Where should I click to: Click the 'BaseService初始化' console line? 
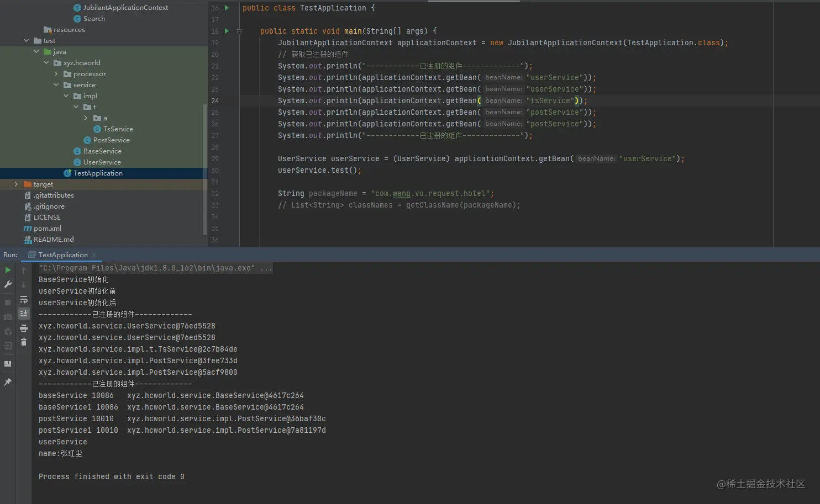pyautogui.click(x=73, y=280)
